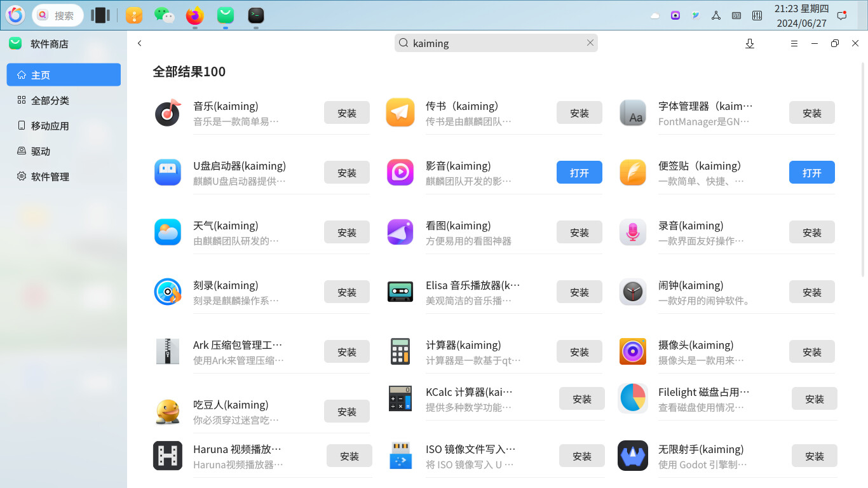The width and height of the screenshot is (868, 488).
Task: Open the downloads icon in header
Action: [750, 43]
